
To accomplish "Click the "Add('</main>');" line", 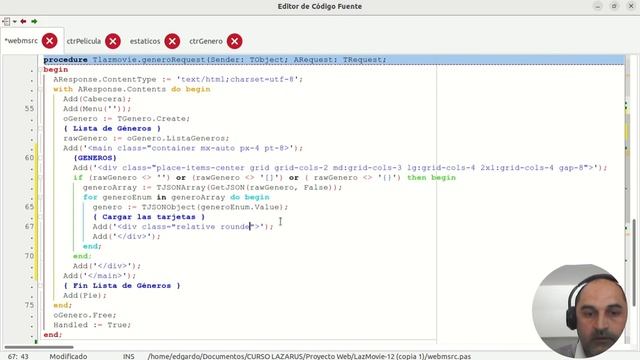I will pyautogui.click(x=99, y=276).
